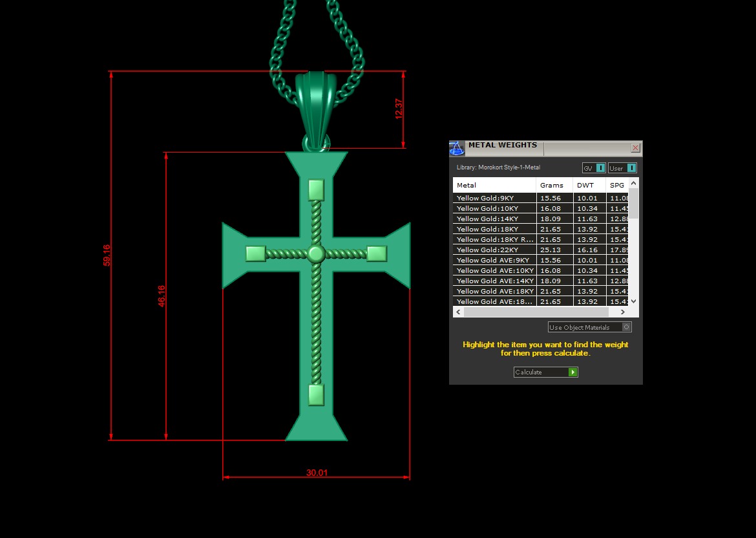The image size is (756, 538).
Task: Select the Yellow Gold AVE:9KY row
Action: click(x=540, y=260)
